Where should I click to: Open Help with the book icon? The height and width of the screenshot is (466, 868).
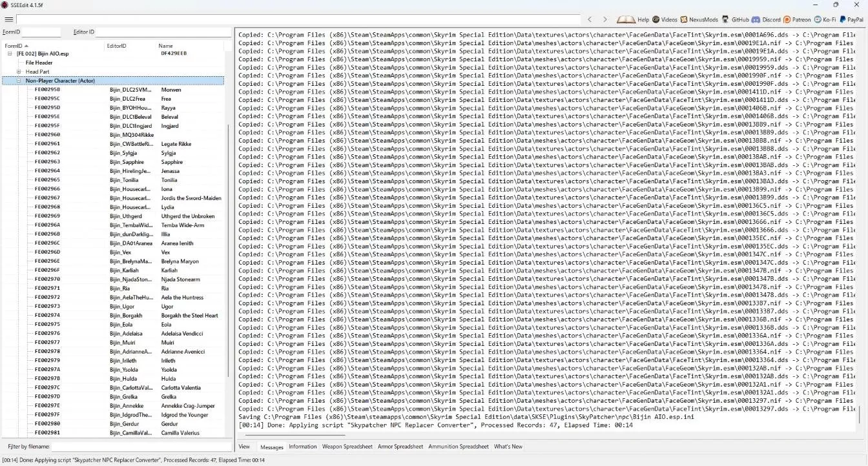[x=633, y=19]
